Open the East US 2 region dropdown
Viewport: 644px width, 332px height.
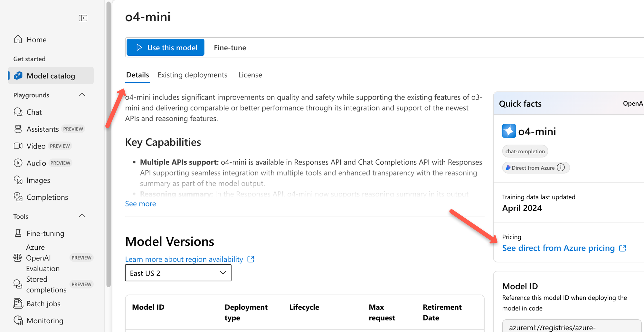pyautogui.click(x=178, y=273)
